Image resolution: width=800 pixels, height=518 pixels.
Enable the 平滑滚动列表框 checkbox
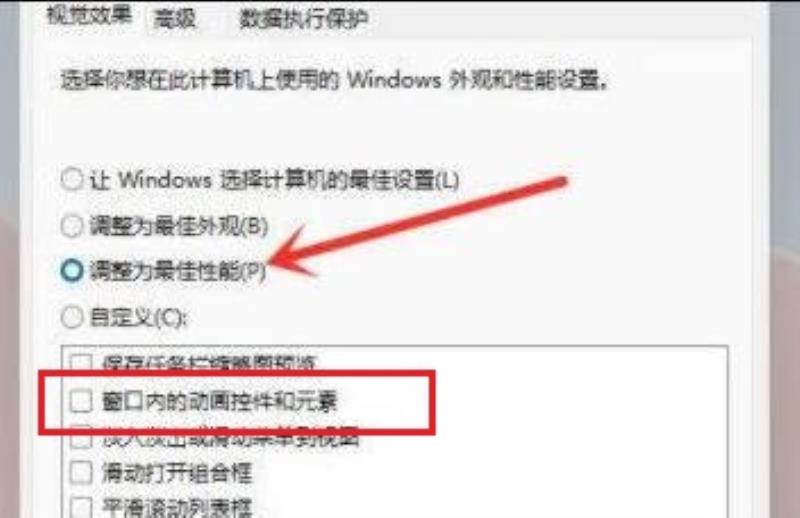pos(81,507)
